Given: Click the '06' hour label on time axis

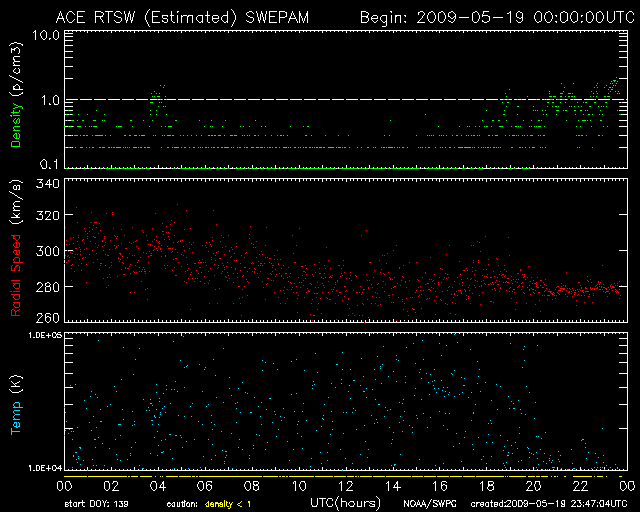Looking at the screenshot, I should point(205,486).
